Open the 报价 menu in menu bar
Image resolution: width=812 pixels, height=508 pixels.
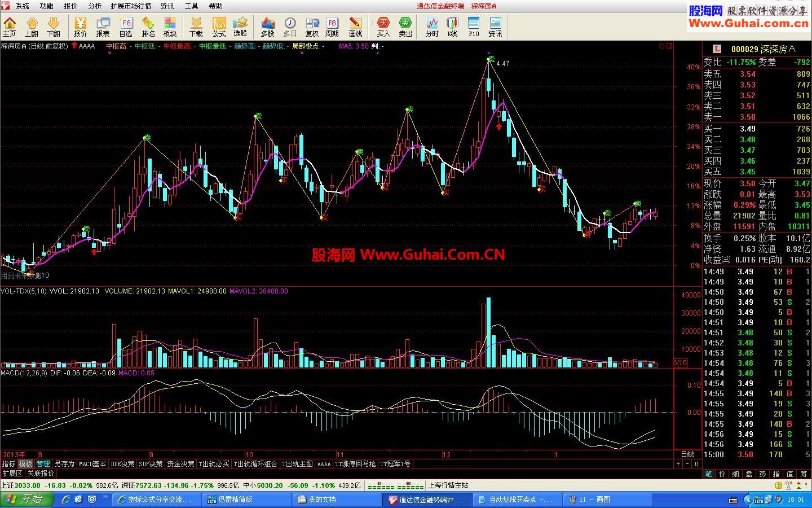tap(70, 6)
